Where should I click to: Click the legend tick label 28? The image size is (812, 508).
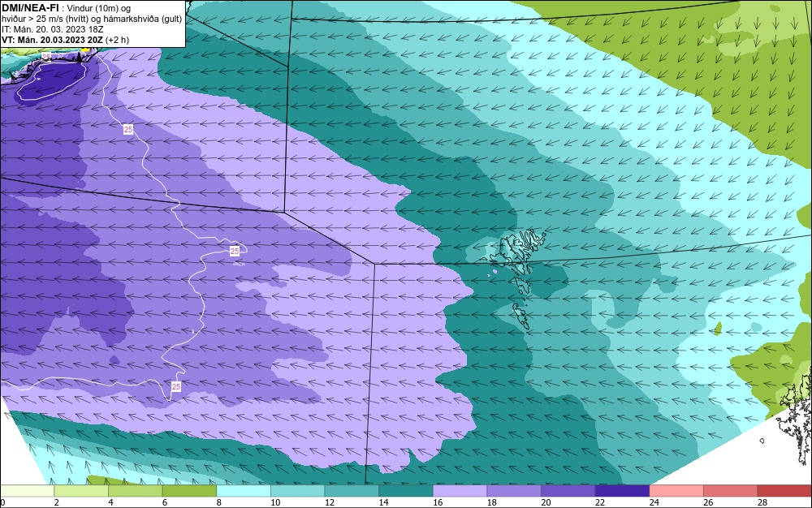pos(762,502)
